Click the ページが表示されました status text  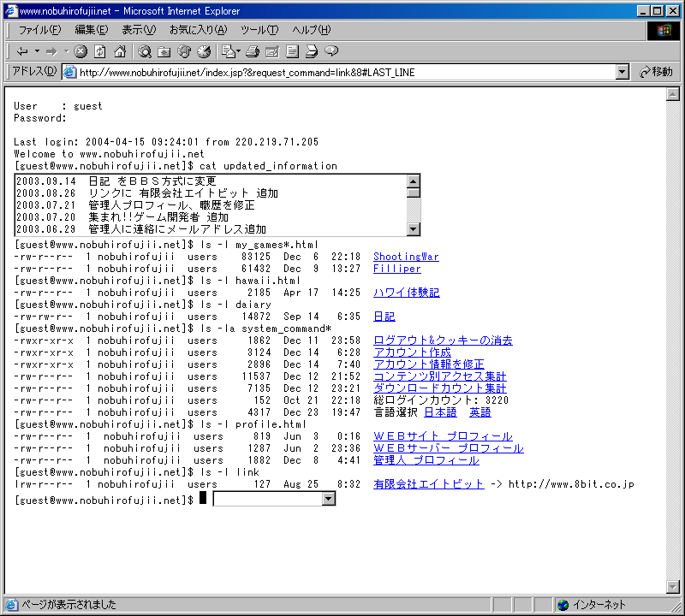(68, 605)
